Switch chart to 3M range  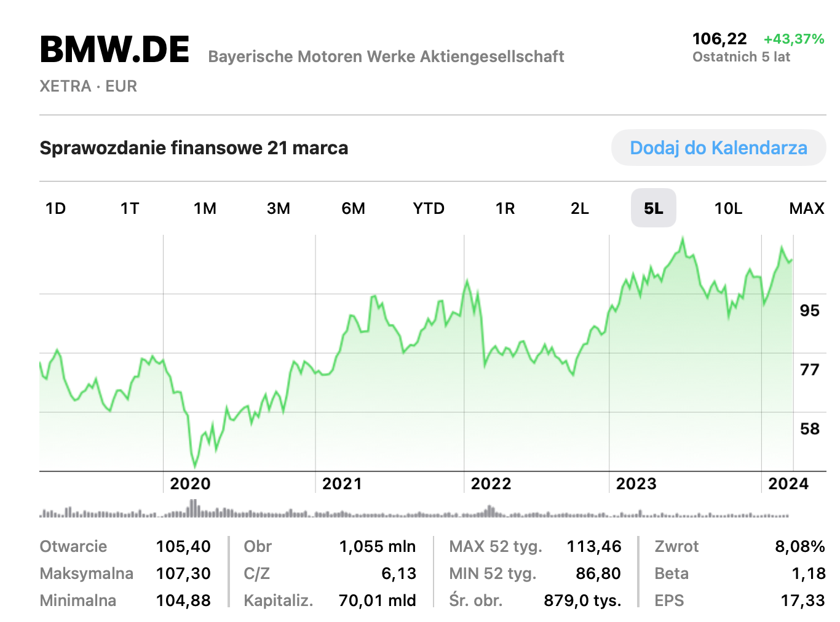click(x=279, y=208)
